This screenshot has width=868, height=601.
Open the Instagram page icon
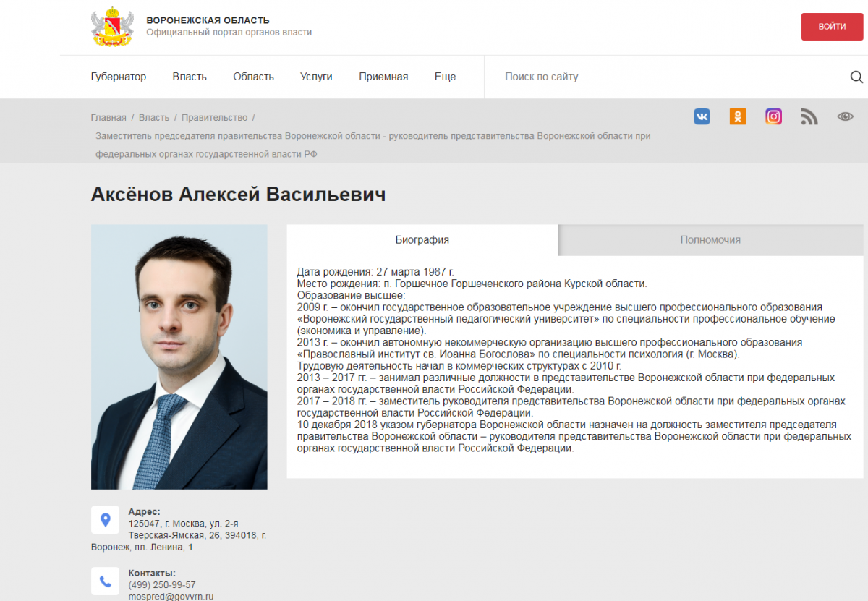pyautogui.click(x=773, y=116)
